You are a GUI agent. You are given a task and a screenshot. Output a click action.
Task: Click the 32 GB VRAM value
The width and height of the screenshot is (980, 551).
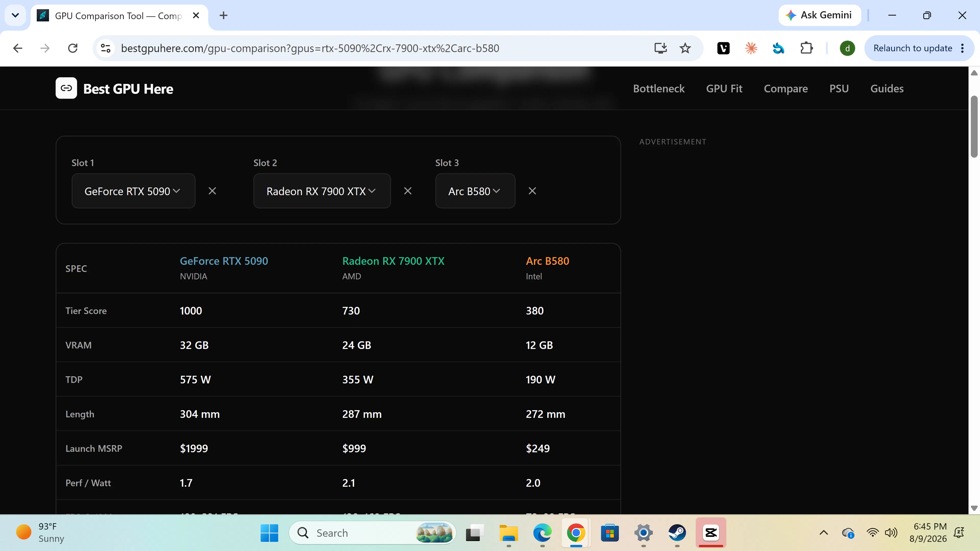(194, 345)
